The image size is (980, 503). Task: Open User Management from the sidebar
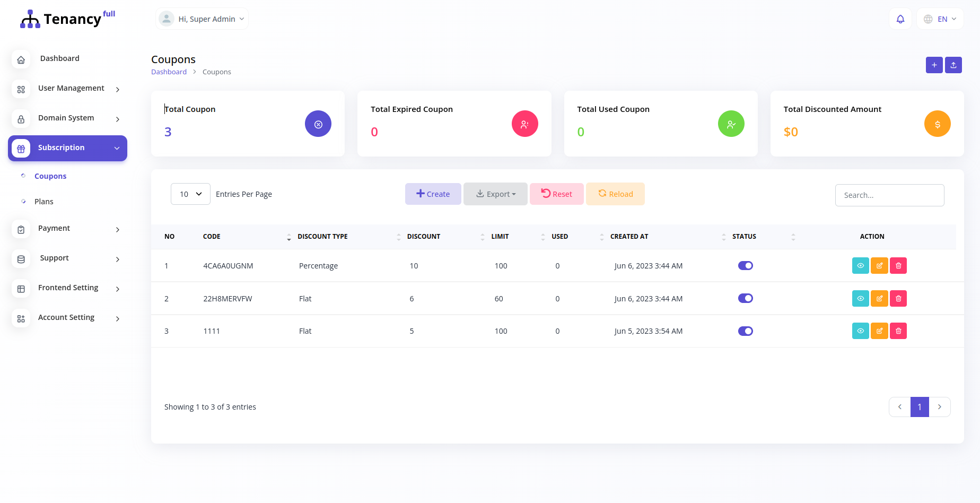(x=71, y=88)
